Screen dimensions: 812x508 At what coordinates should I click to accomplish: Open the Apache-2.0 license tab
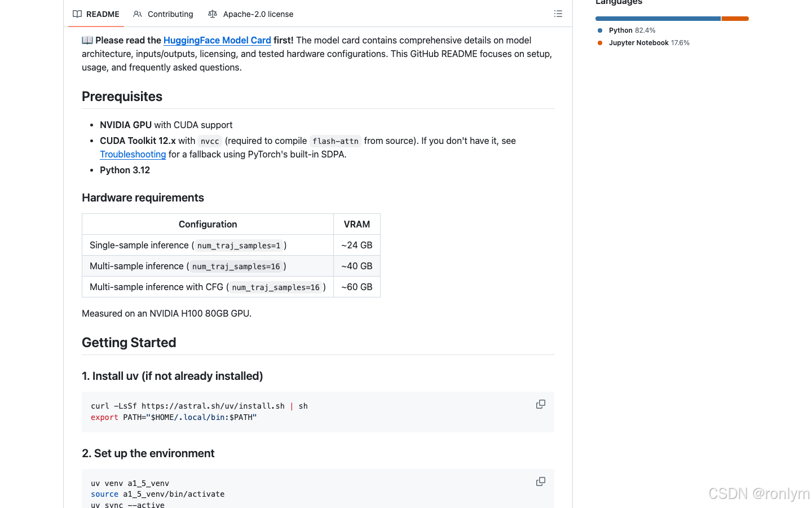pos(251,14)
